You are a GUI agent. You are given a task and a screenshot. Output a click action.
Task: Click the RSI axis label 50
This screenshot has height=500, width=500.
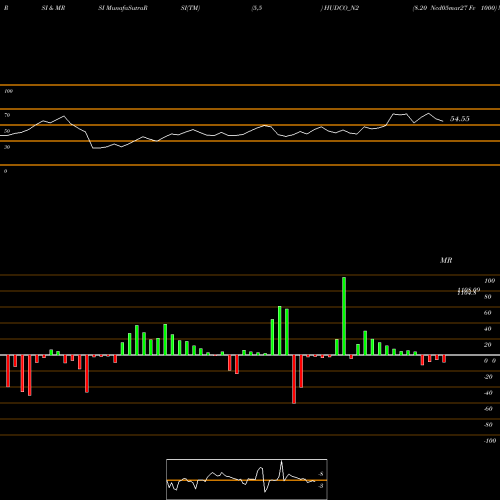click(7, 131)
